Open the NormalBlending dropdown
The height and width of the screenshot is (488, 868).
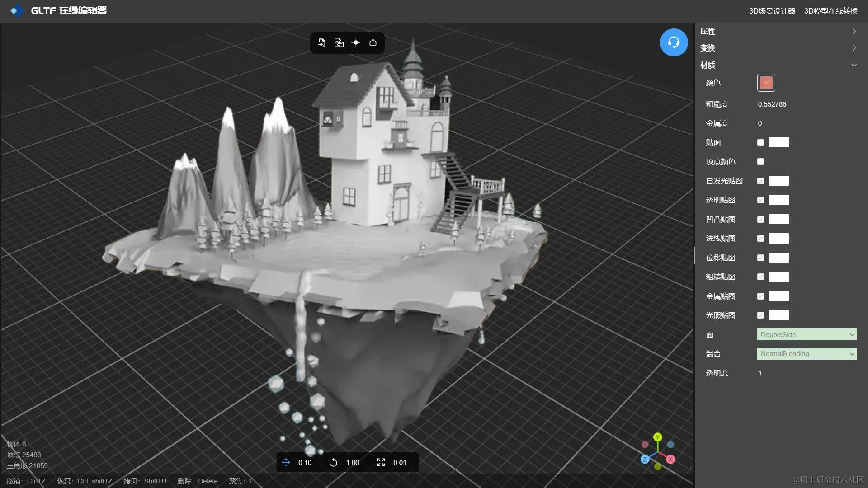point(807,354)
